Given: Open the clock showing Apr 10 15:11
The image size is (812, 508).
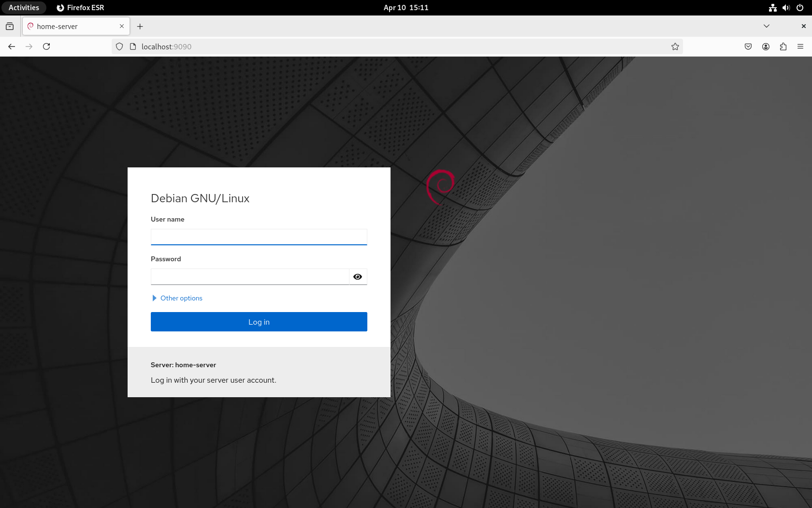Looking at the screenshot, I should tap(406, 8).
